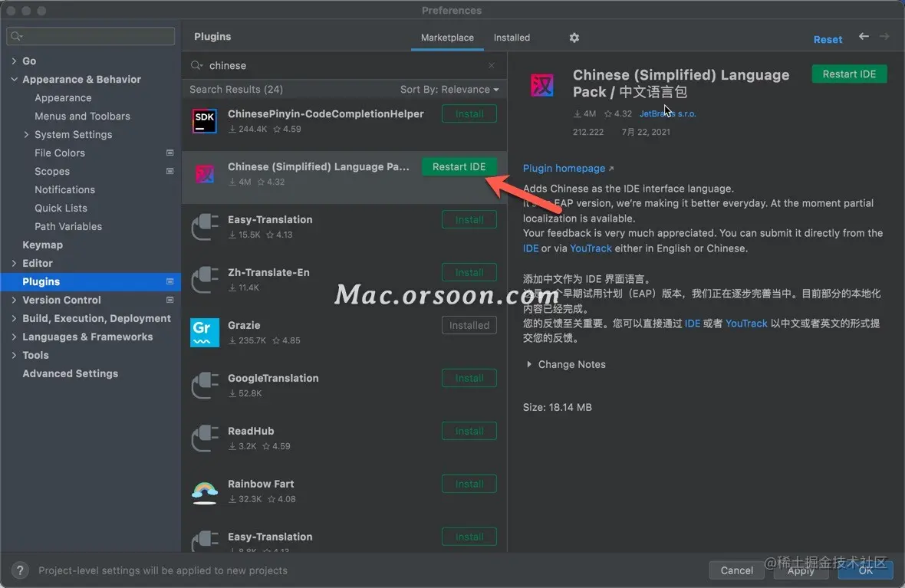Viewport: 905px width, 588px height.
Task: Click the Zh-Translate-En plugin icon
Action: coord(204,279)
